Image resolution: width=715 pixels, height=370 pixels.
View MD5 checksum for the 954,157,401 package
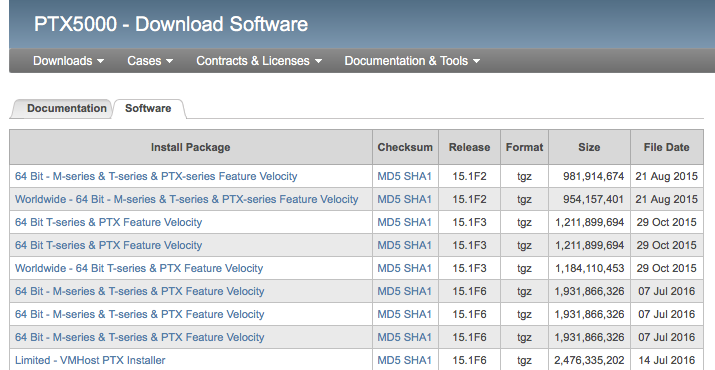tap(389, 199)
